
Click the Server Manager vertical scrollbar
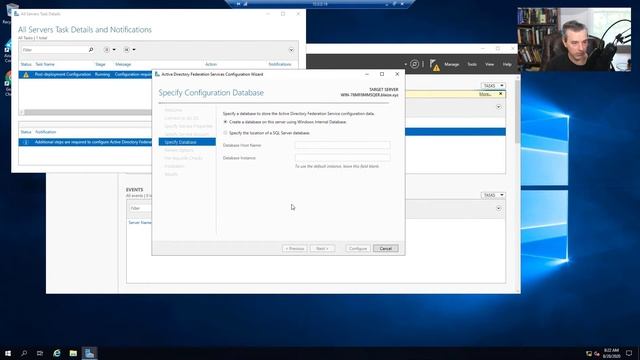click(518, 112)
